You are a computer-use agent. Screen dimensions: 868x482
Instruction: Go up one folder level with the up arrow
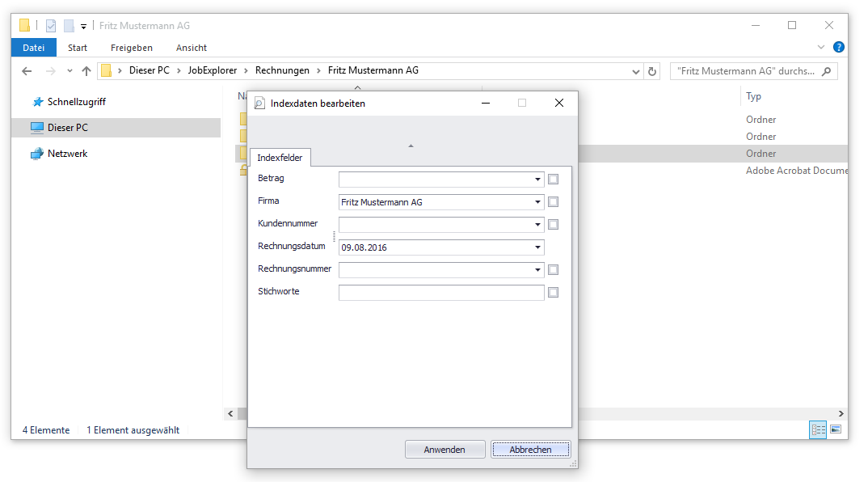[86, 71]
